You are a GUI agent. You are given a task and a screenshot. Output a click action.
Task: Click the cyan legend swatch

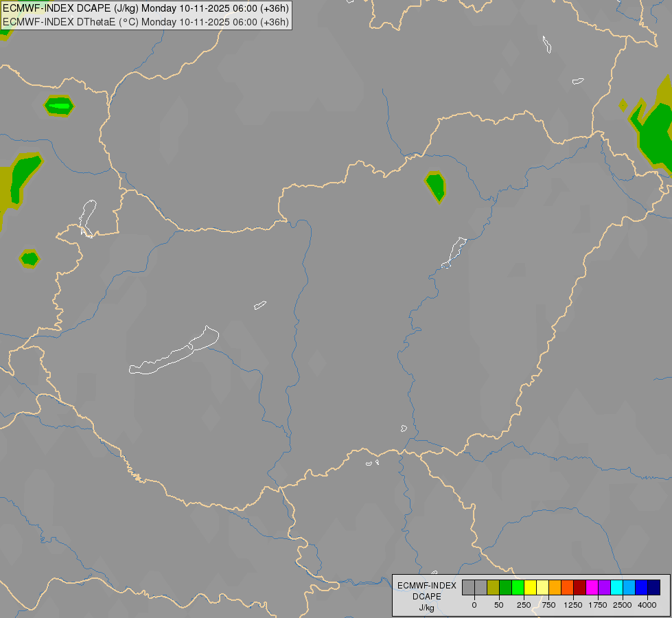click(x=616, y=588)
